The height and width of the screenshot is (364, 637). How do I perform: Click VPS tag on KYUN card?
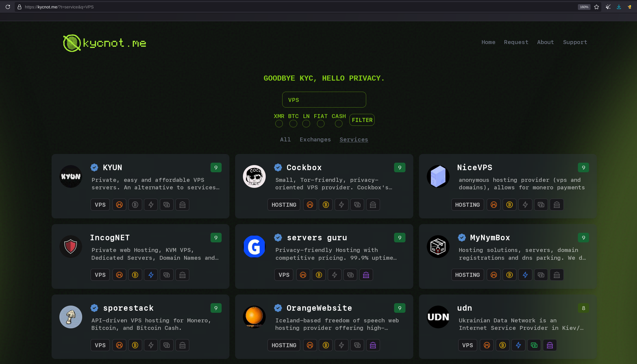100,205
